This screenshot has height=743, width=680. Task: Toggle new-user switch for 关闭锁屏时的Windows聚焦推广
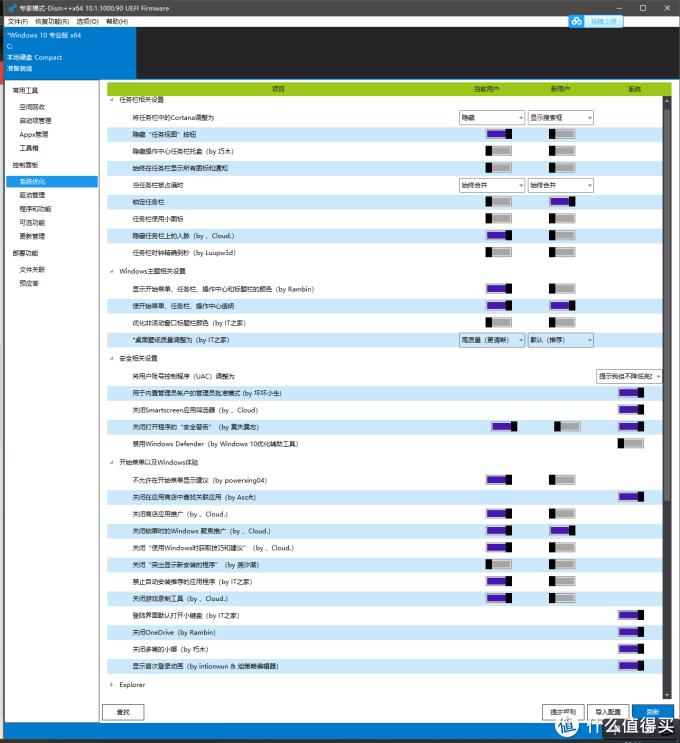click(x=562, y=531)
